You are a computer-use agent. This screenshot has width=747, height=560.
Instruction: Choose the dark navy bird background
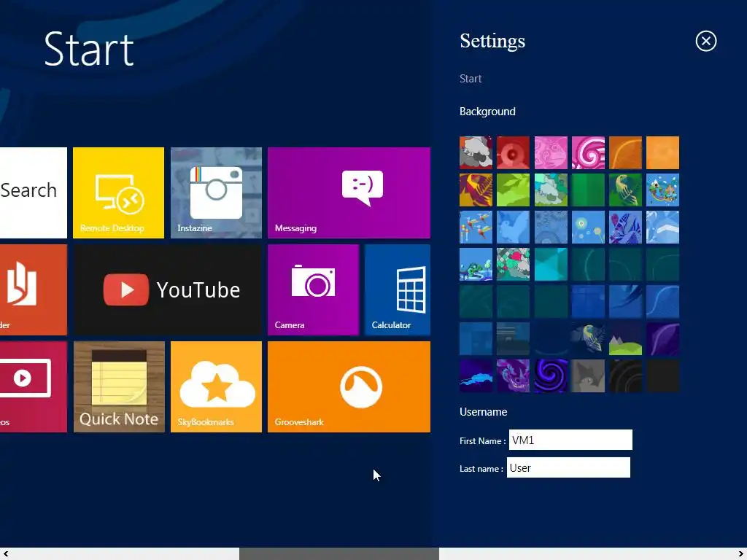tap(588, 338)
